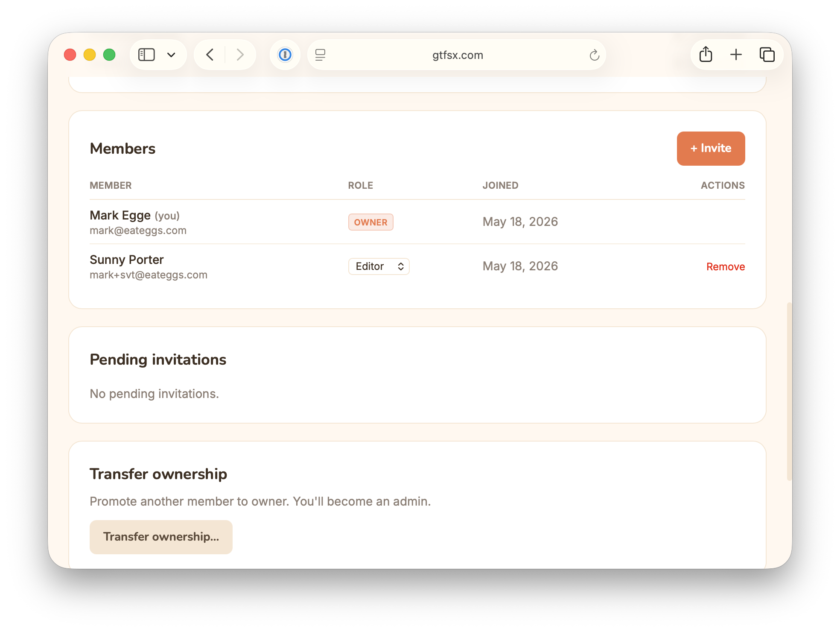Screen dimensions: 840x632
Task: Click the Transfer ownership... button
Action: click(x=161, y=537)
